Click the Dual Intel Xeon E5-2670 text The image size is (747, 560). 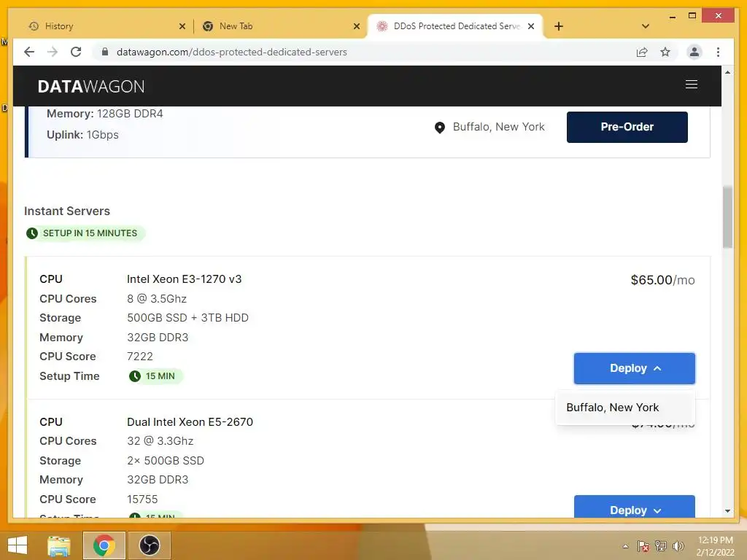point(190,422)
